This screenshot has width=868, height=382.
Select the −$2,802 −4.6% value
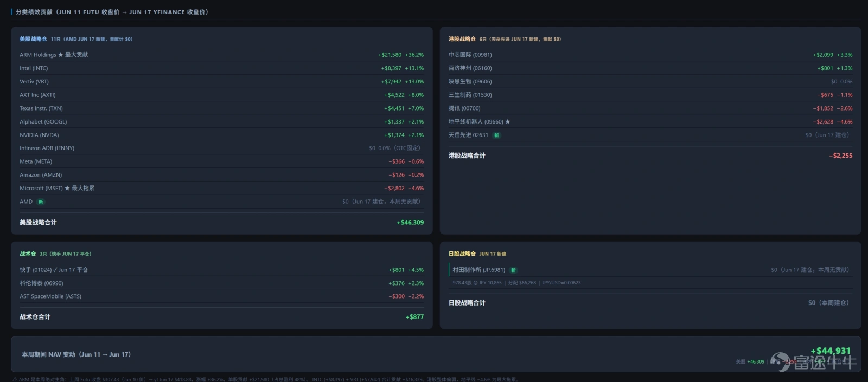404,188
